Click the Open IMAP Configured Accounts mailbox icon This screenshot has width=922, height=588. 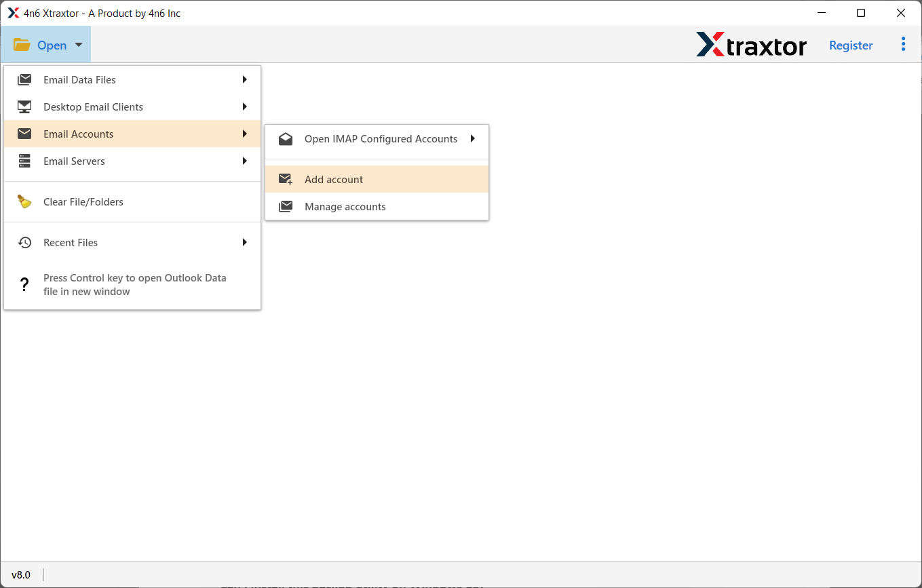(286, 138)
